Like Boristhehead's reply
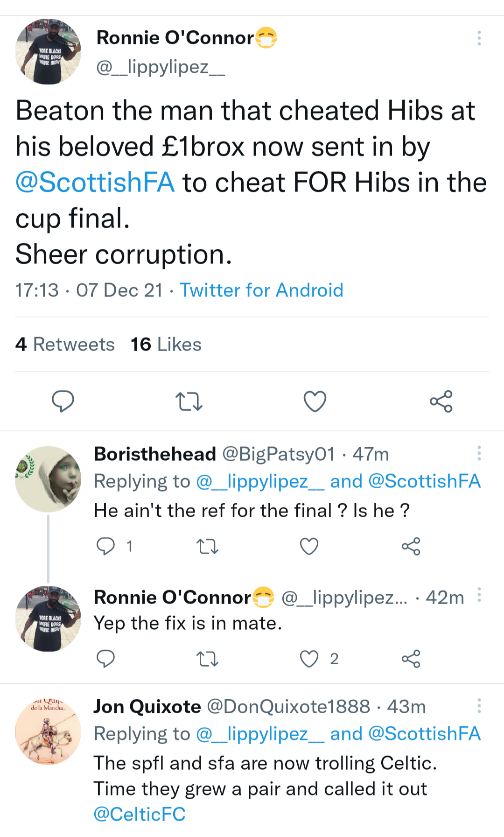The height and width of the screenshot is (837, 504). tap(309, 546)
